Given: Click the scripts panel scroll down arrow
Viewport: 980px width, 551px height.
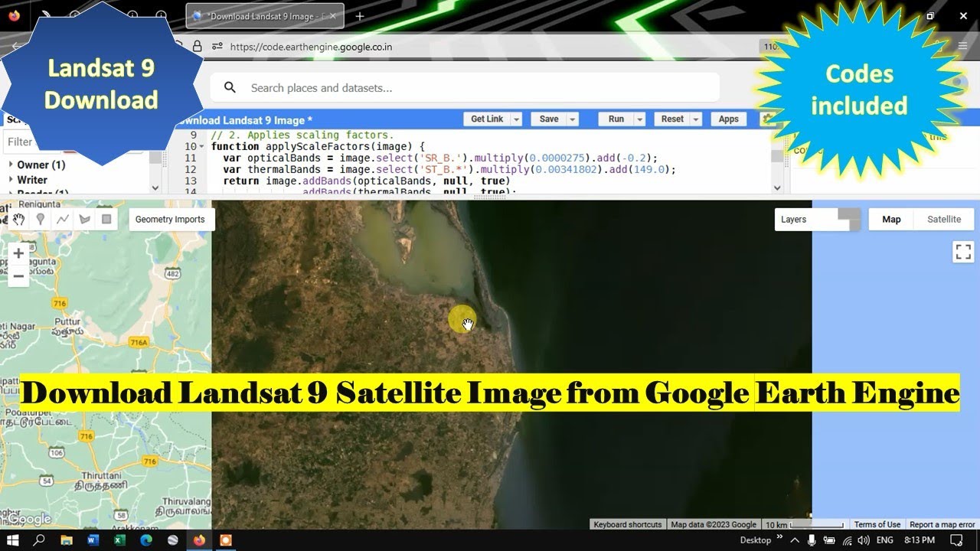Looking at the screenshot, I should click(155, 187).
